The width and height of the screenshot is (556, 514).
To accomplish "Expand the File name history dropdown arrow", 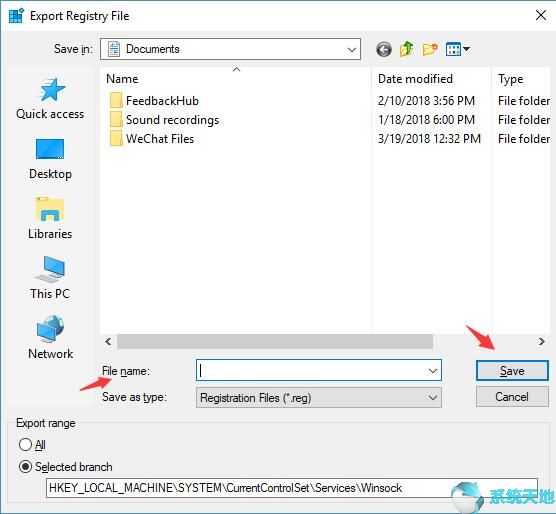I will (433, 371).
